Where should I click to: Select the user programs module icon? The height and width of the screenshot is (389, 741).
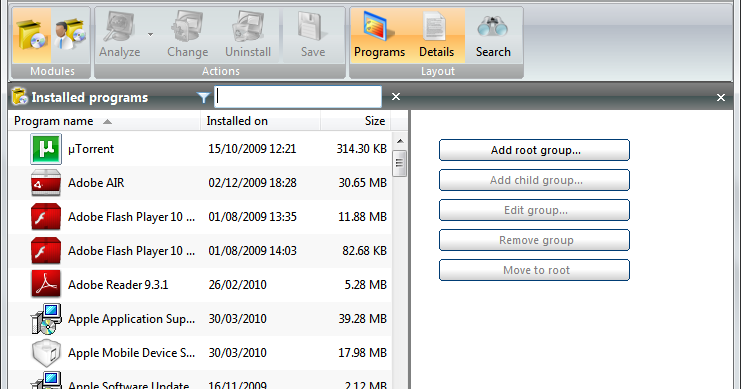pyautogui.click(x=70, y=35)
